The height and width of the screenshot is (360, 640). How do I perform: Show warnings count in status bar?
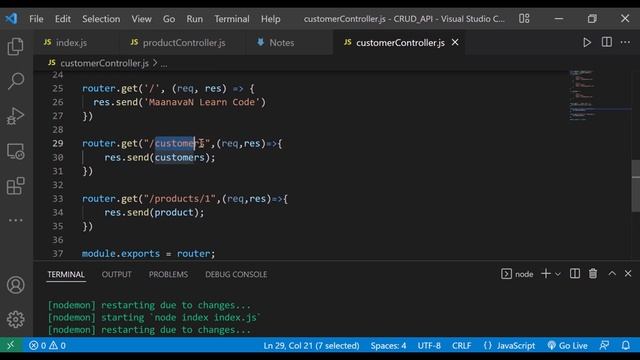tap(58, 345)
